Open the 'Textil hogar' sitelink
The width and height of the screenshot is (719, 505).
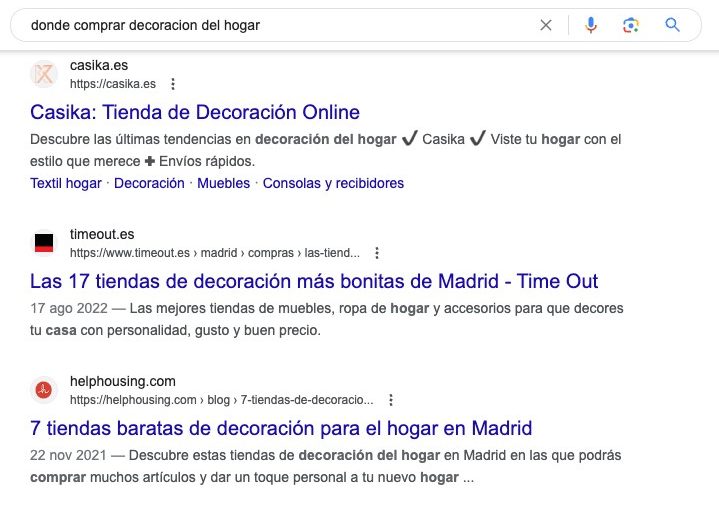tap(66, 183)
